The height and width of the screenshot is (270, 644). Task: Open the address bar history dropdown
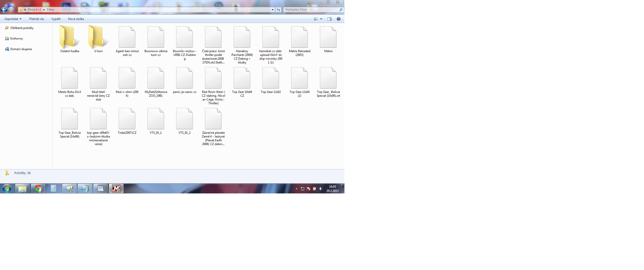point(273,10)
